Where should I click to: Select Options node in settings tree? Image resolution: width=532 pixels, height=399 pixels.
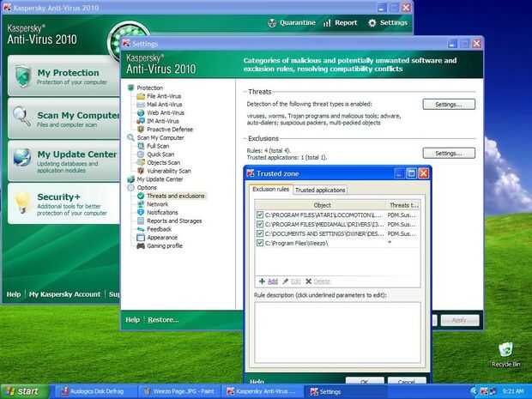pos(147,188)
